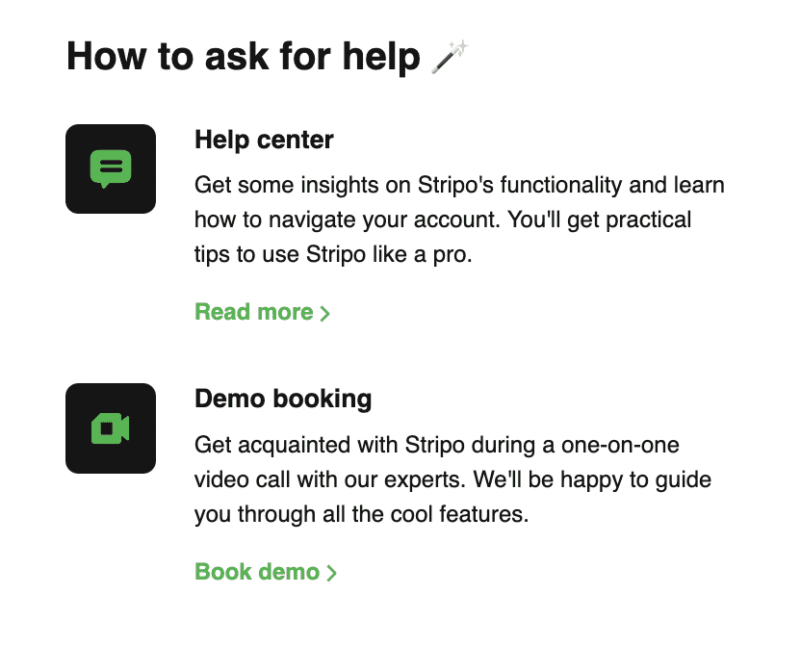Click the Help center chat bubble icon
This screenshot has height=672, width=801.
point(111,168)
